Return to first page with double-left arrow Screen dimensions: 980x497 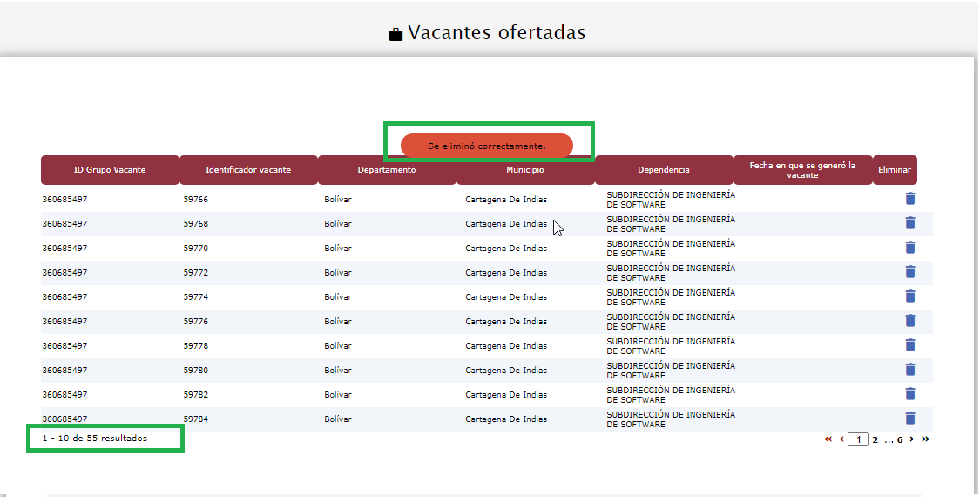click(x=828, y=439)
